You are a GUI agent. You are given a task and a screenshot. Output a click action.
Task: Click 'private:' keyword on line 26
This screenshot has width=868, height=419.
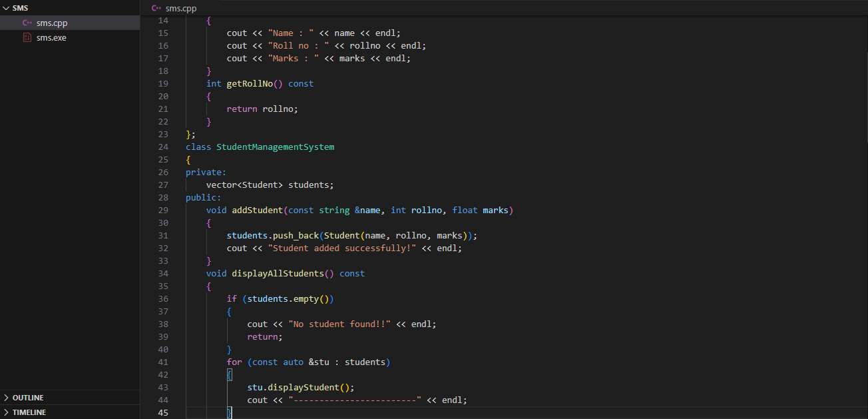[206, 172]
